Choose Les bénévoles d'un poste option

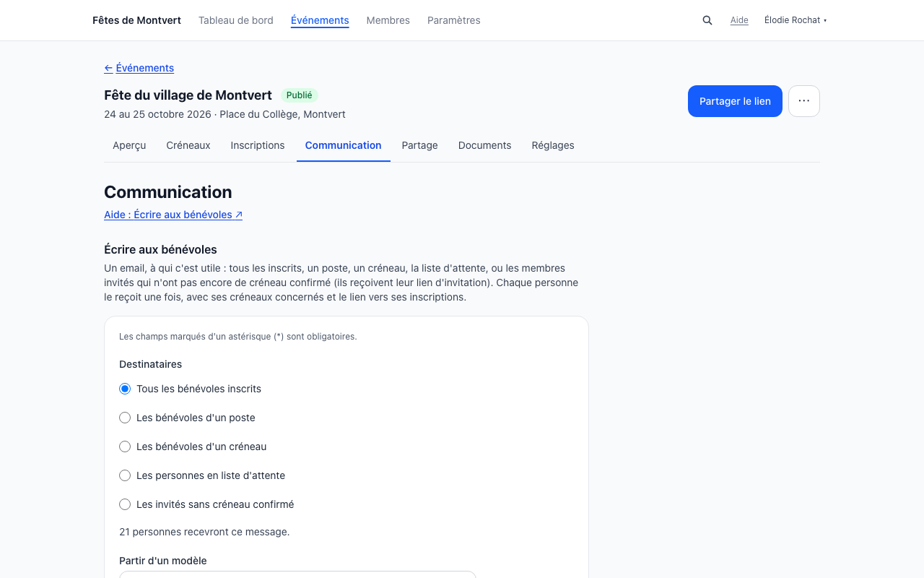point(125,418)
